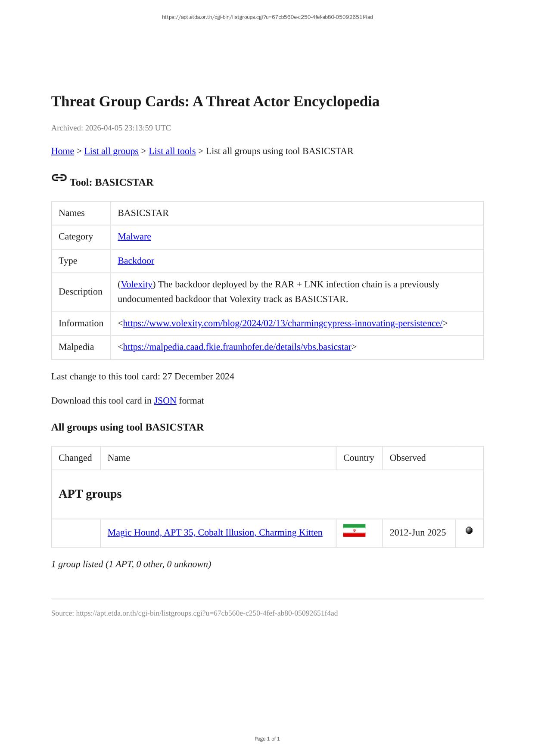Open the Malpedia vbs.basicstar URL
This screenshot has height=756, width=535.
click(x=237, y=347)
